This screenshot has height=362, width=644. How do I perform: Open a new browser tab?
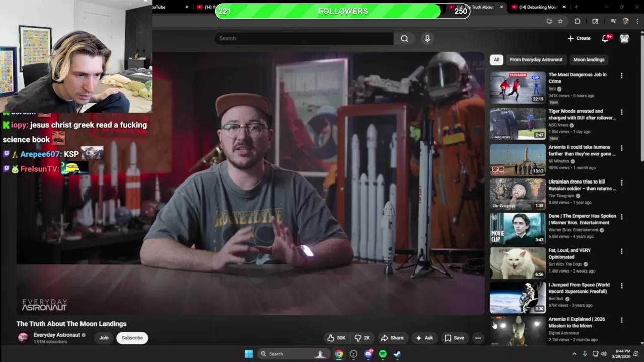pos(576,7)
